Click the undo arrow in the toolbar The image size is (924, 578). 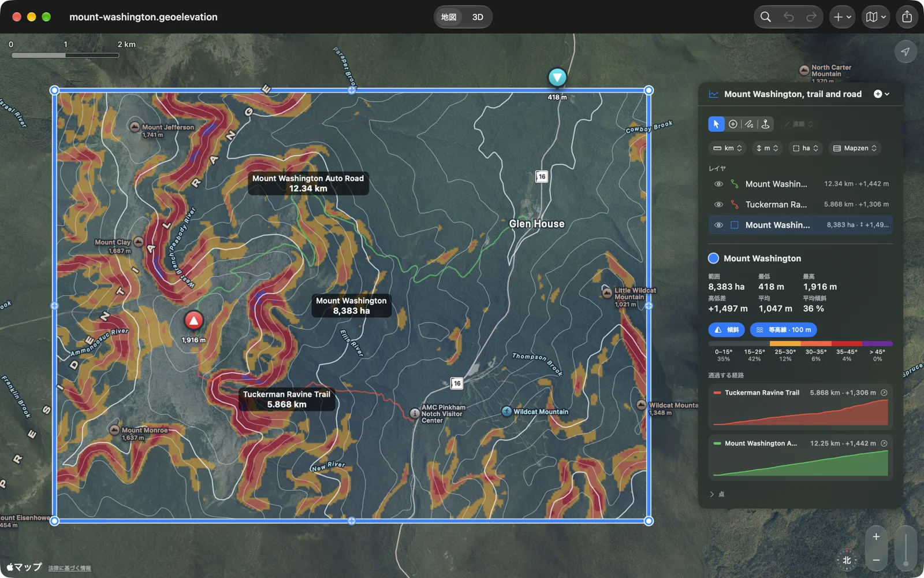(x=788, y=17)
